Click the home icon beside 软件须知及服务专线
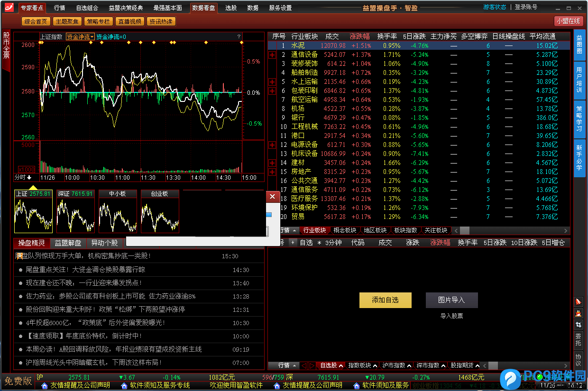This screenshot has width=588, height=391. 124,386
